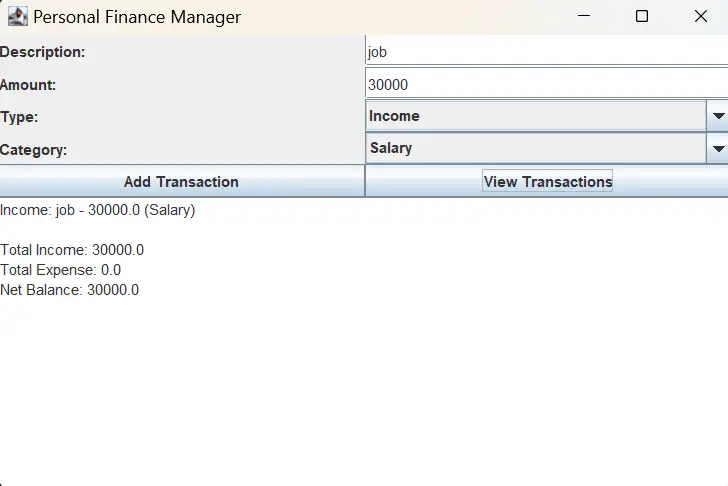The image size is (728, 486).
Task: Click the Personal Finance Manager title text
Action: point(137,17)
